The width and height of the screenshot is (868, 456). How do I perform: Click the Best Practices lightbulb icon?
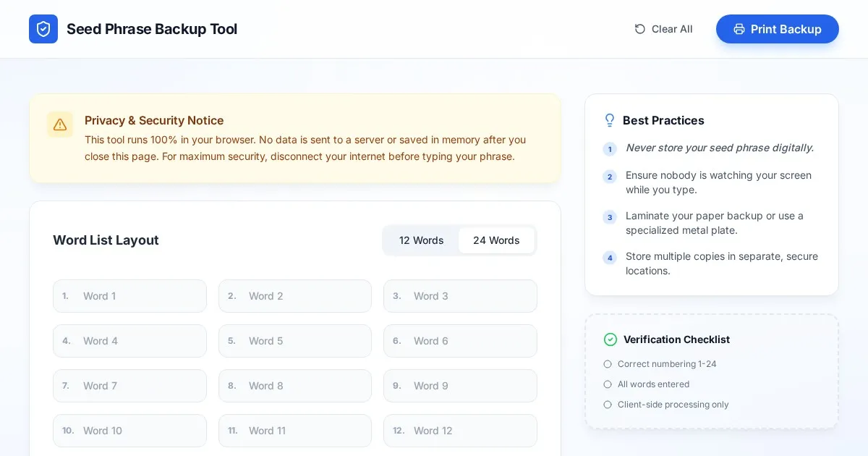coord(610,120)
